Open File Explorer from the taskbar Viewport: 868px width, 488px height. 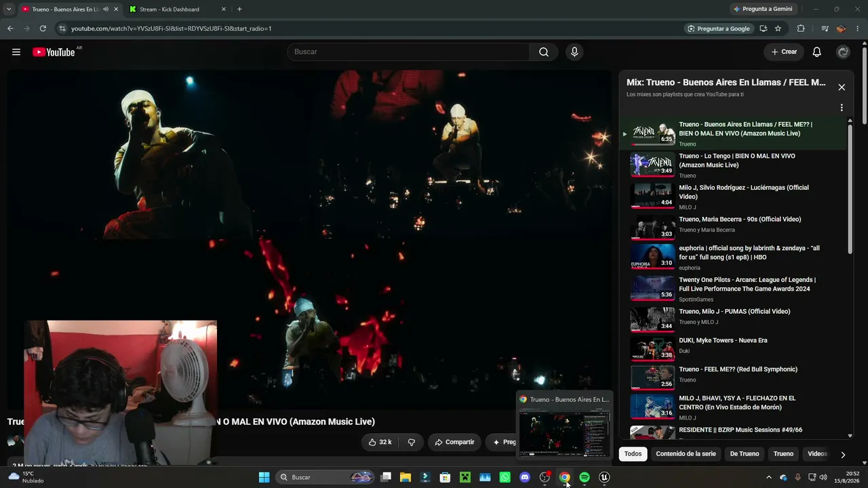(x=406, y=478)
